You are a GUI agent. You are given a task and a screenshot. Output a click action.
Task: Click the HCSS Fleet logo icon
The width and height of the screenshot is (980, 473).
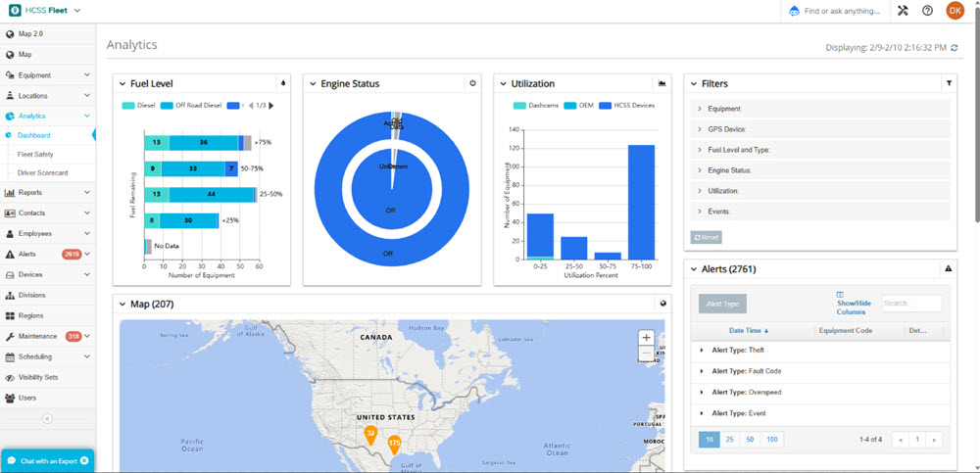(x=15, y=10)
